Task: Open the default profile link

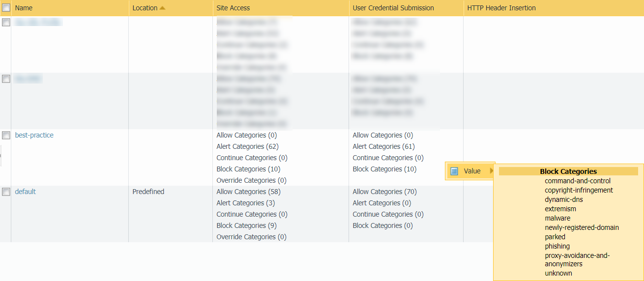Action: 26,192
